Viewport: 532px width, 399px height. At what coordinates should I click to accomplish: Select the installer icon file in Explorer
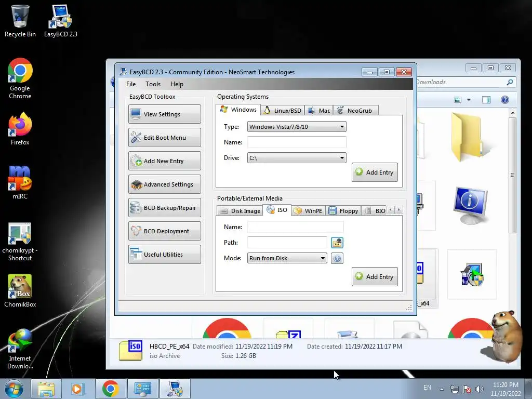tap(472, 274)
